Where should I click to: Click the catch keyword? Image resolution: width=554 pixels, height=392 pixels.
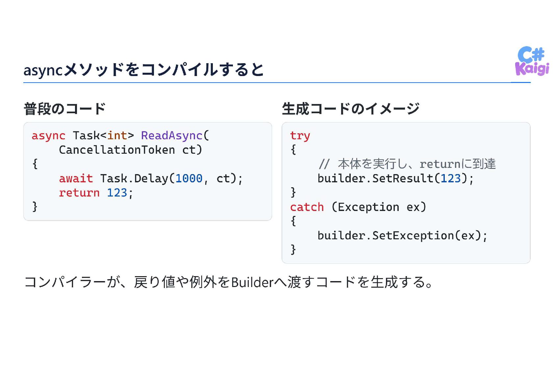coord(307,207)
